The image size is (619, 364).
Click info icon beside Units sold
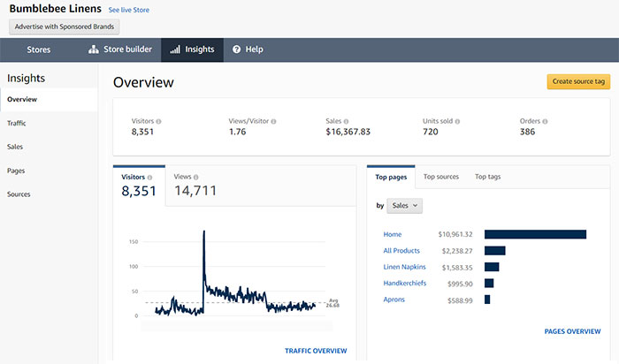point(457,121)
